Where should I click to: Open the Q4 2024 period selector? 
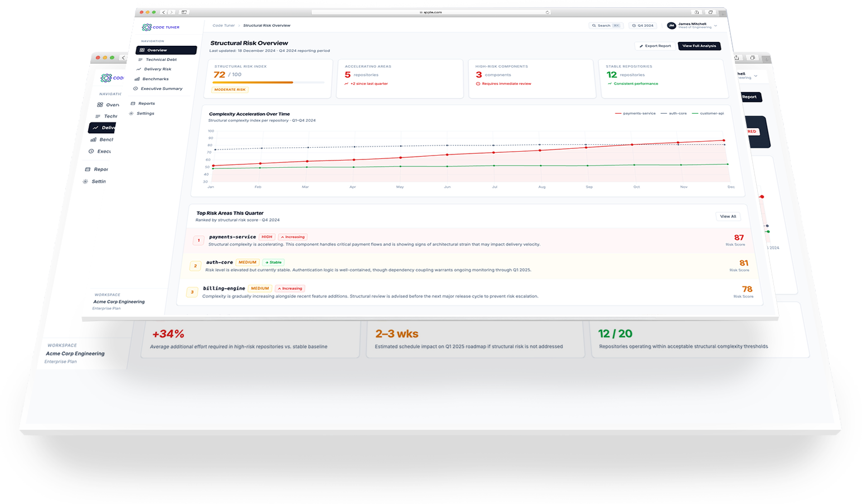pyautogui.click(x=643, y=26)
